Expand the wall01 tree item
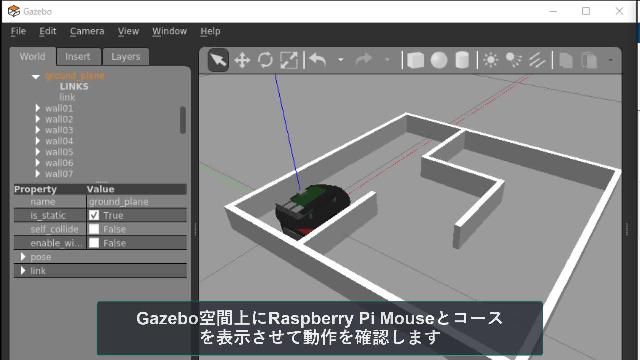Viewport: 640px width, 360px height. pos(38,108)
